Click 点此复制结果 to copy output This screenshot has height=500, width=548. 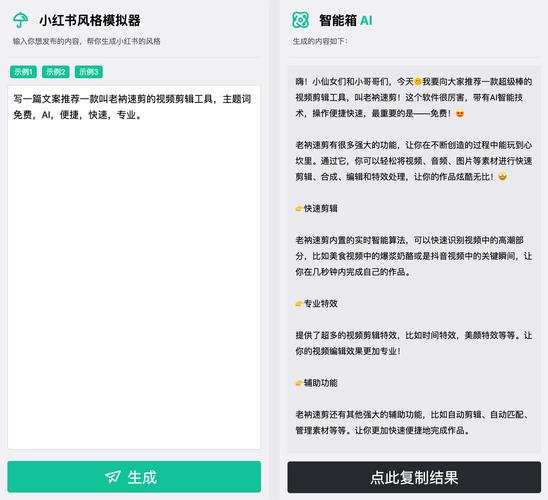pos(414,477)
